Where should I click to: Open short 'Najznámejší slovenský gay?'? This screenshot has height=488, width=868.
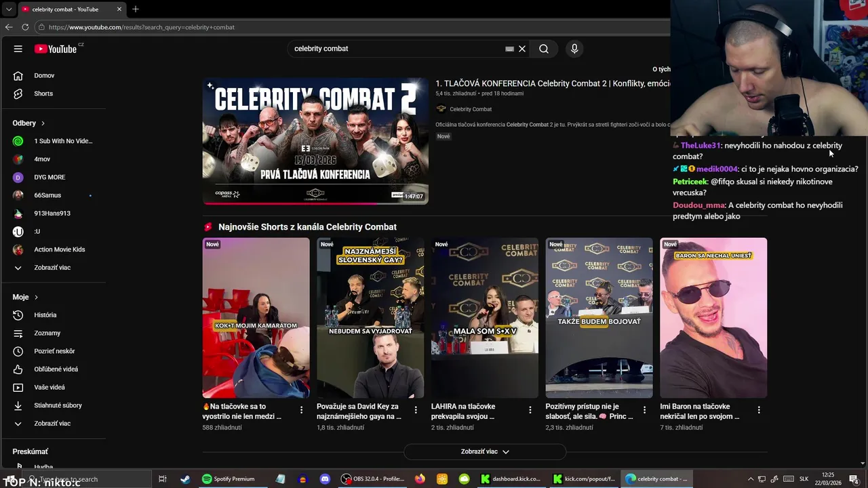coord(370,318)
